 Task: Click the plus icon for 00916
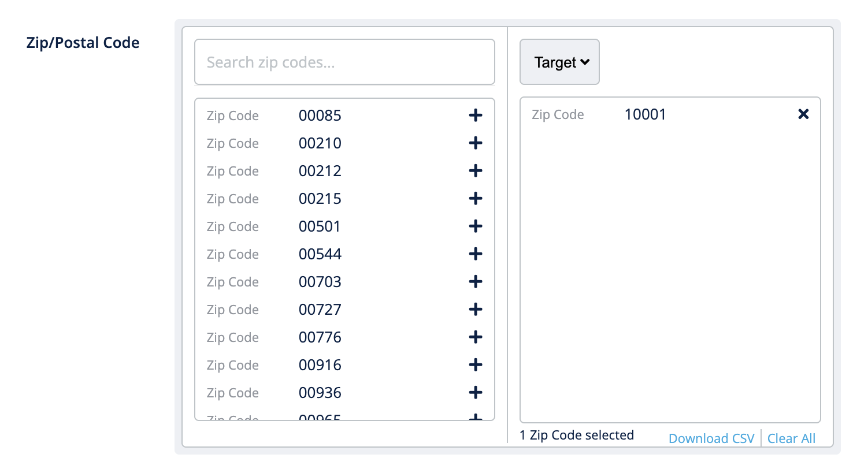click(x=475, y=365)
